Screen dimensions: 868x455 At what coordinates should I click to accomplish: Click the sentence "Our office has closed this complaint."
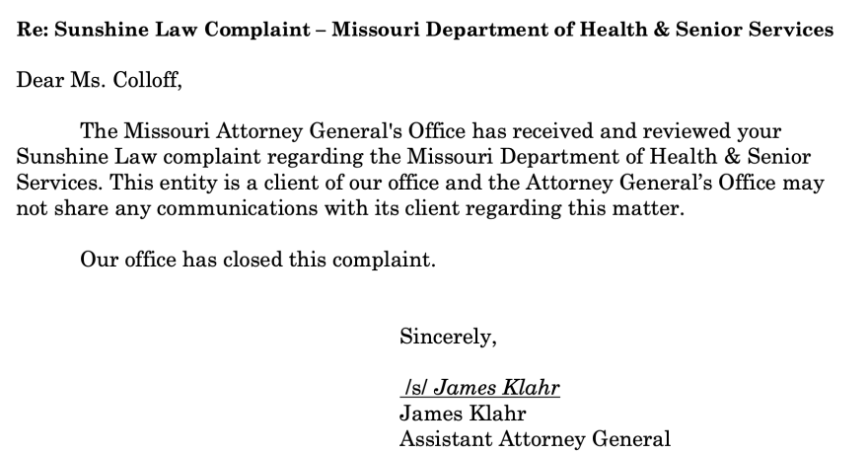click(x=257, y=261)
